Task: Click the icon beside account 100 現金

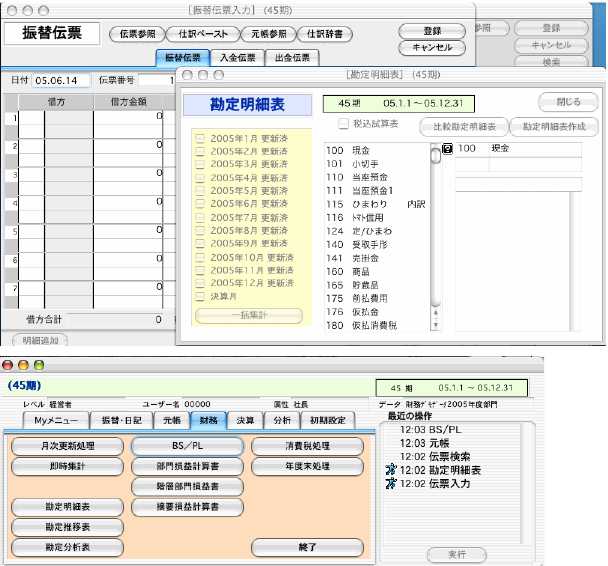Action: (x=448, y=148)
